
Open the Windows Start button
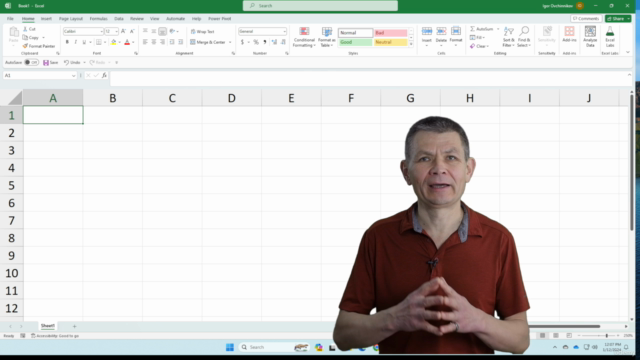click(x=230, y=347)
